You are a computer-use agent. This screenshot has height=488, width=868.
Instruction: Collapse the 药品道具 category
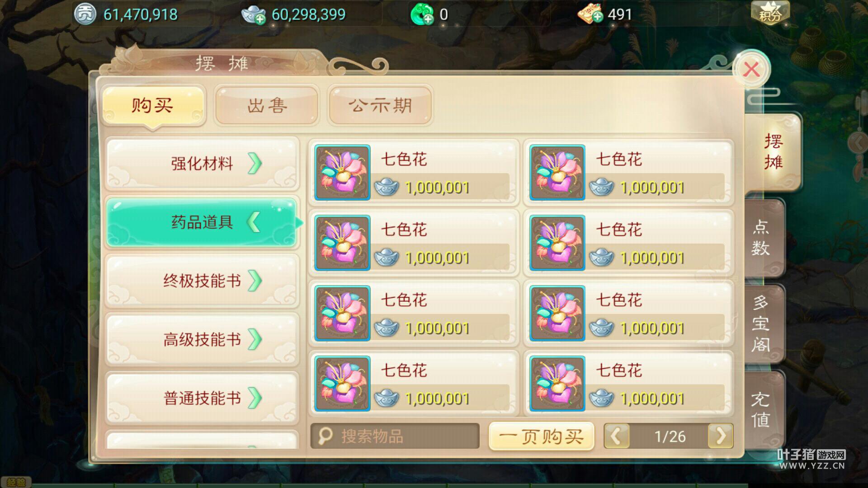tap(202, 222)
